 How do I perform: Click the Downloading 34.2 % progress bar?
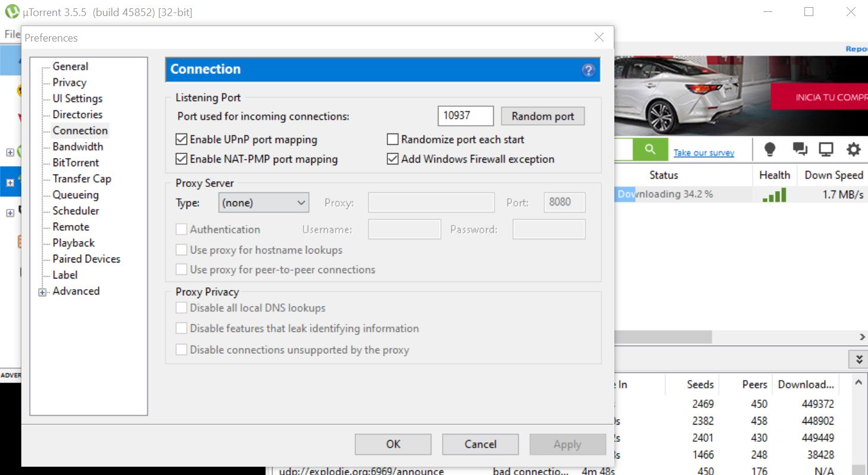tap(683, 194)
